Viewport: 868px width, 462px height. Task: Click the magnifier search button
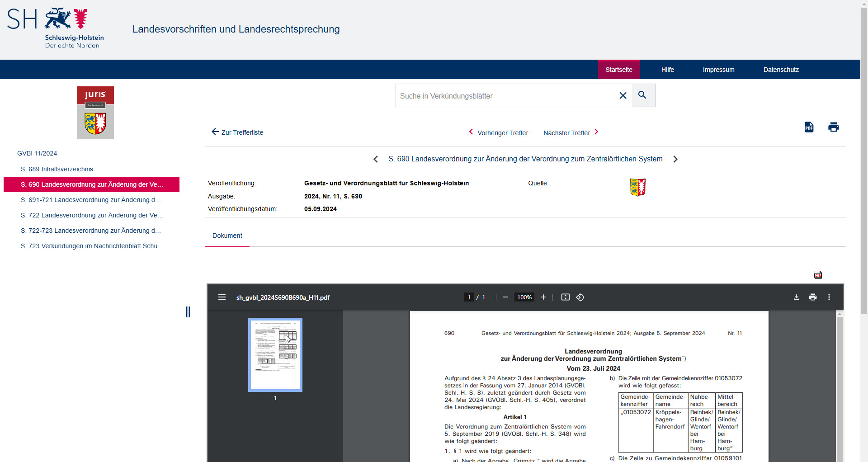[643, 95]
